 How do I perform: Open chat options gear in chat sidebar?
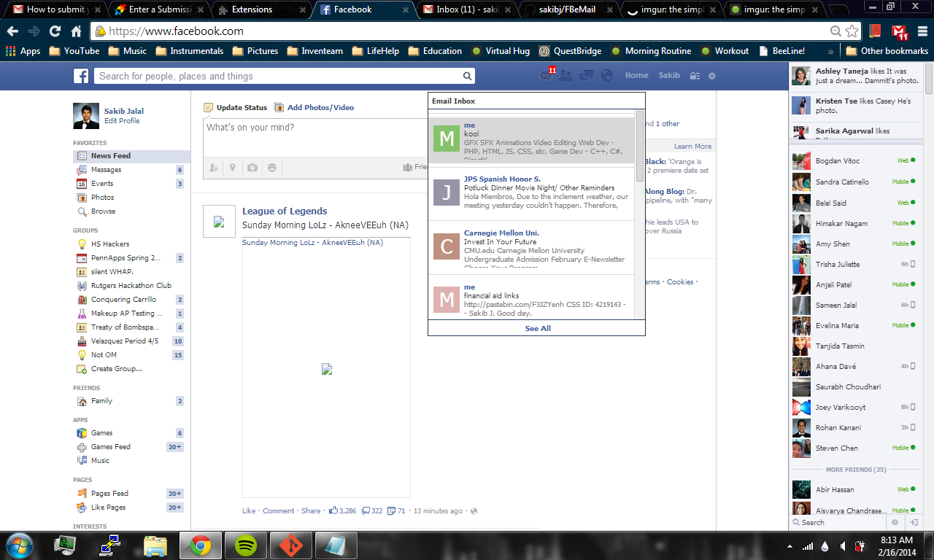895,522
